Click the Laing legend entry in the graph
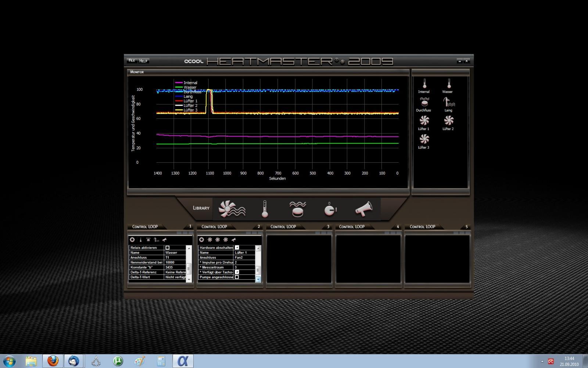588x368 pixels. [x=184, y=96]
